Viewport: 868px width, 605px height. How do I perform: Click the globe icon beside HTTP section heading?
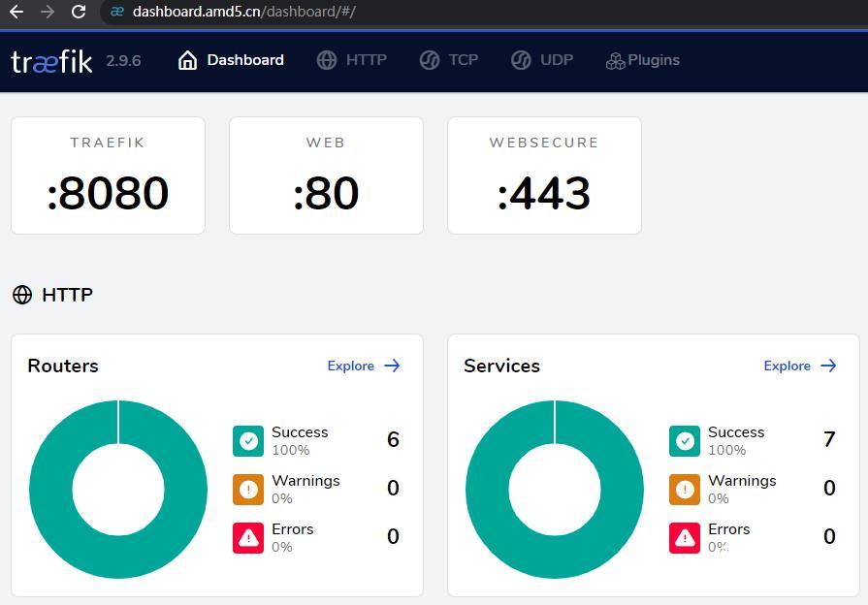click(x=21, y=295)
